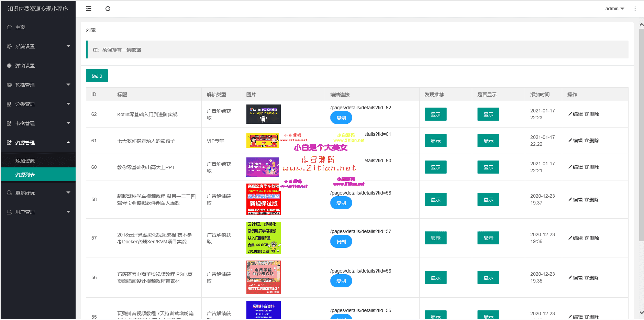The image size is (644, 320).
Task: Click the home icon beside 主页
Action: [x=9, y=27]
